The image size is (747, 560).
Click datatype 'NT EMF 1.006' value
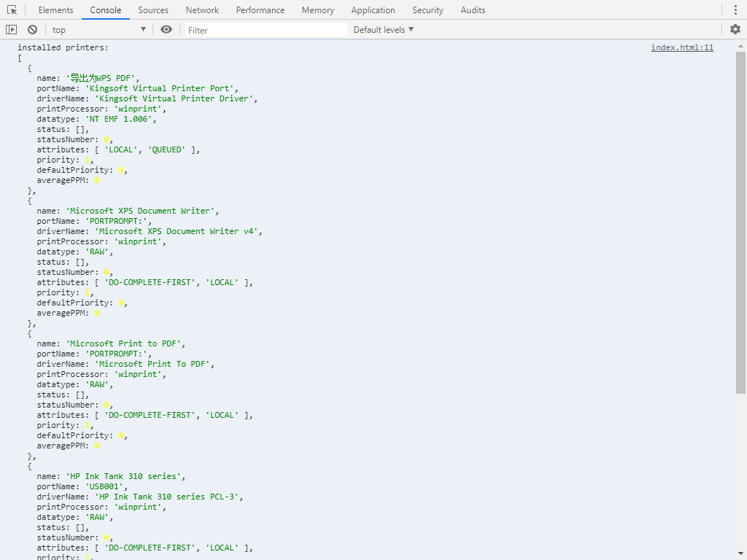pos(120,119)
